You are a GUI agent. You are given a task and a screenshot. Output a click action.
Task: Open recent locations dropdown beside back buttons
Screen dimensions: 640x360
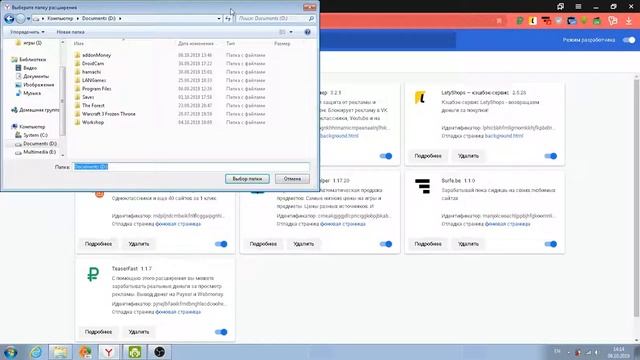pos(28,19)
